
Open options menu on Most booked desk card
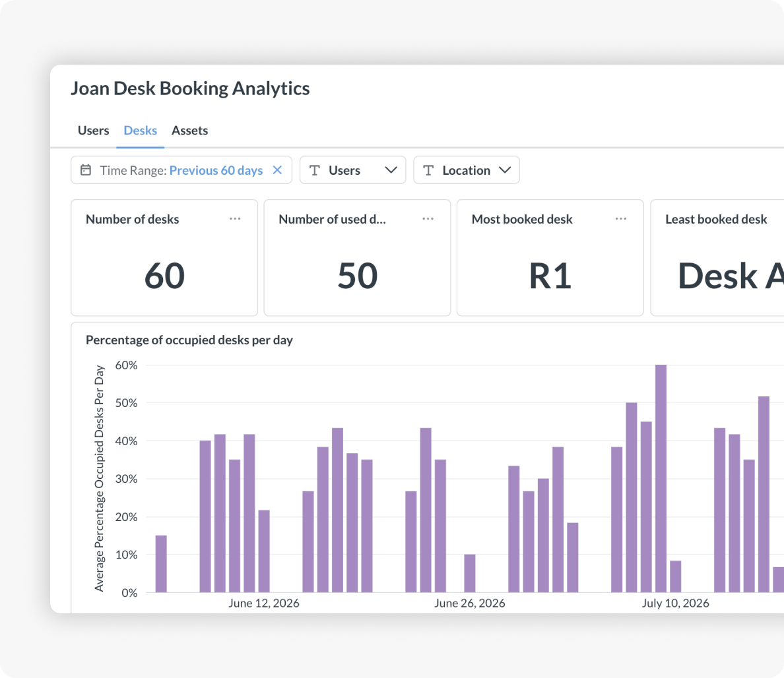621,219
